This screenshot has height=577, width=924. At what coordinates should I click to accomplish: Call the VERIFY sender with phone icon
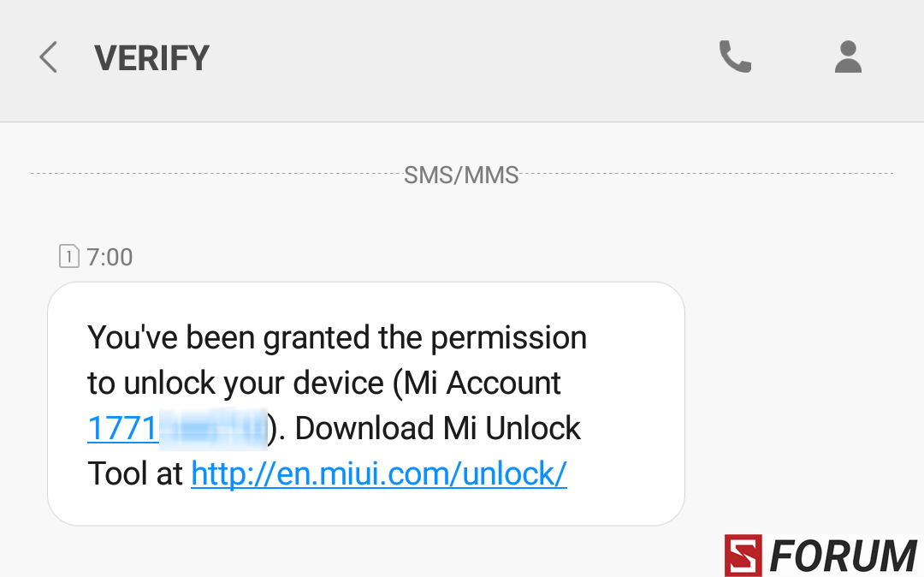(x=735, y=57)
